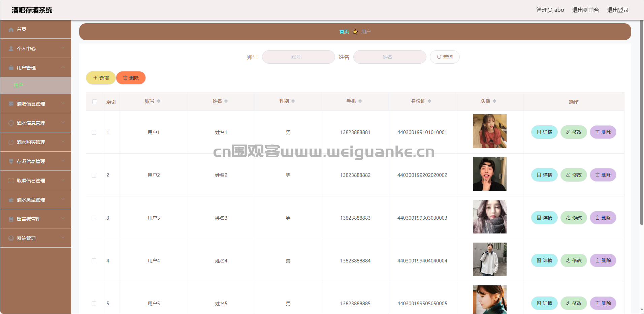Screen dimensions: 644x314
Task: Click the avatar thumbnail of 用户1
Action: point(489,131)
